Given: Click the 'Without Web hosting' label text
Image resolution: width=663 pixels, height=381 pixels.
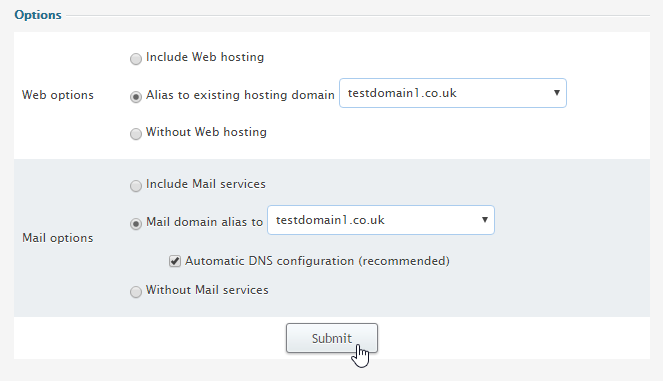Looking at the screenshot, I should pyautogui.click(x=206, y=132).
